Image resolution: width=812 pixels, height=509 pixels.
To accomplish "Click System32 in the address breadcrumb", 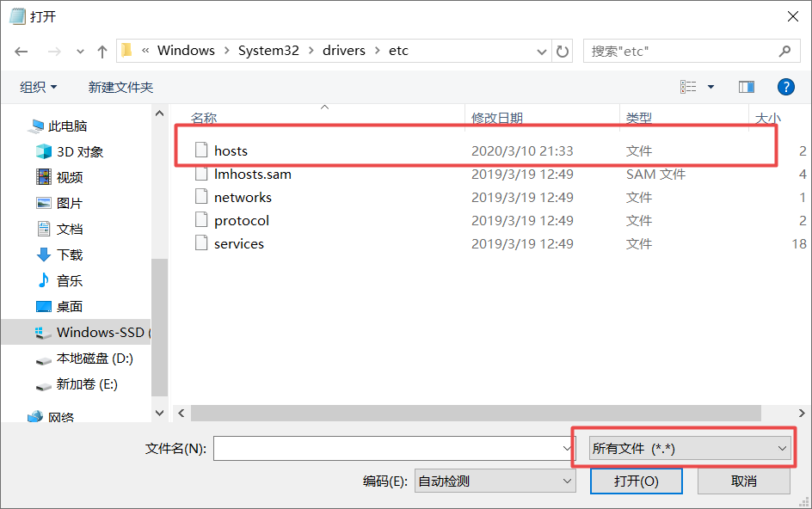I will 268,50.
